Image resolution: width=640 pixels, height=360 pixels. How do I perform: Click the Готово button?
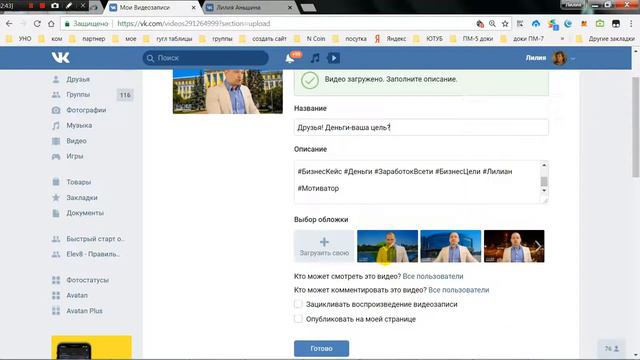tap(321, 349)
